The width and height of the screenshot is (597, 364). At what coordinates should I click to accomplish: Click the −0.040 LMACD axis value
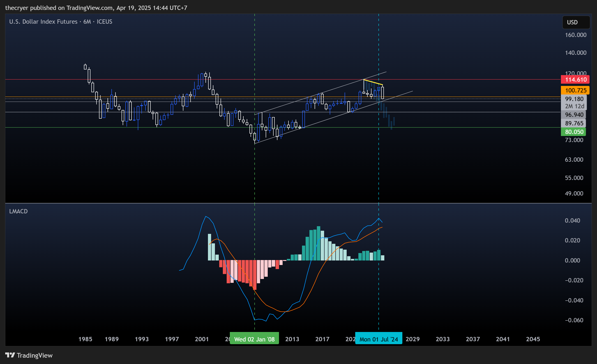pyautogui.click(x=574, y=300)
